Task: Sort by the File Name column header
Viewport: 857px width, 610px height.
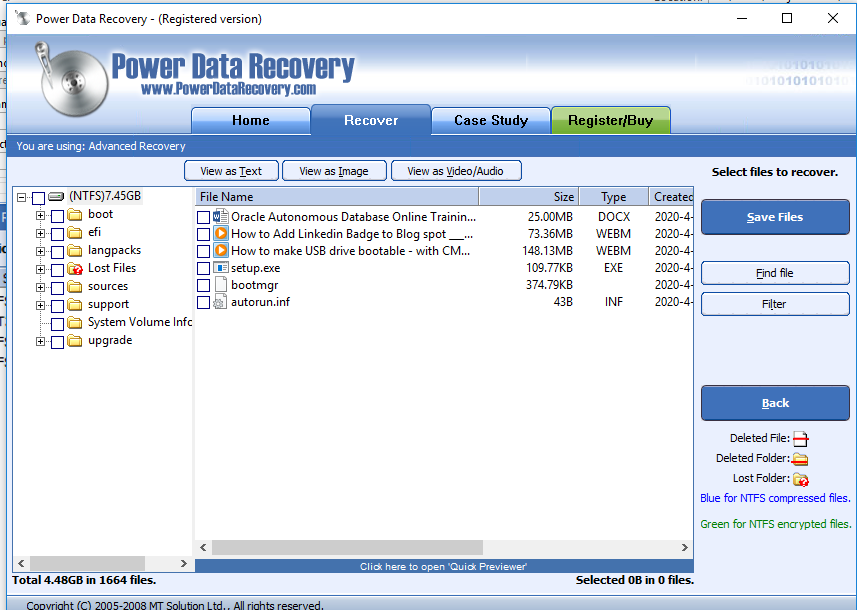Action: tap(337, 197)
